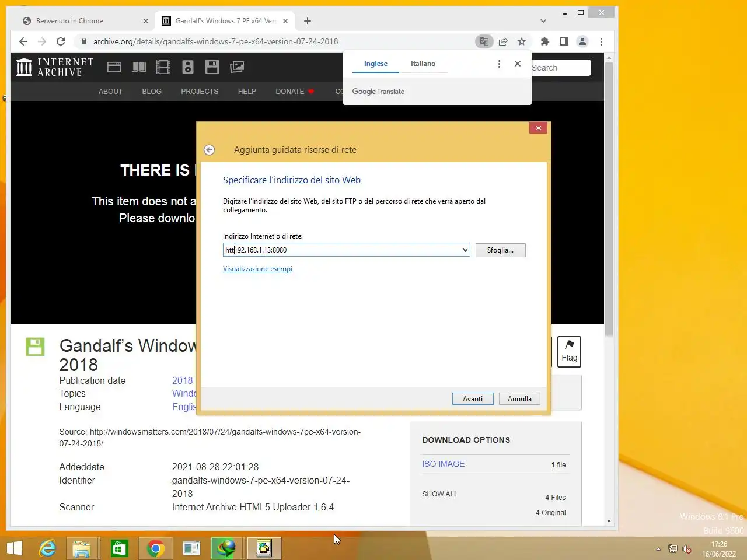Screen dimensions: 747x560
Task: Open the green globe download manager taskbar icon
Action: coord(226,548)
